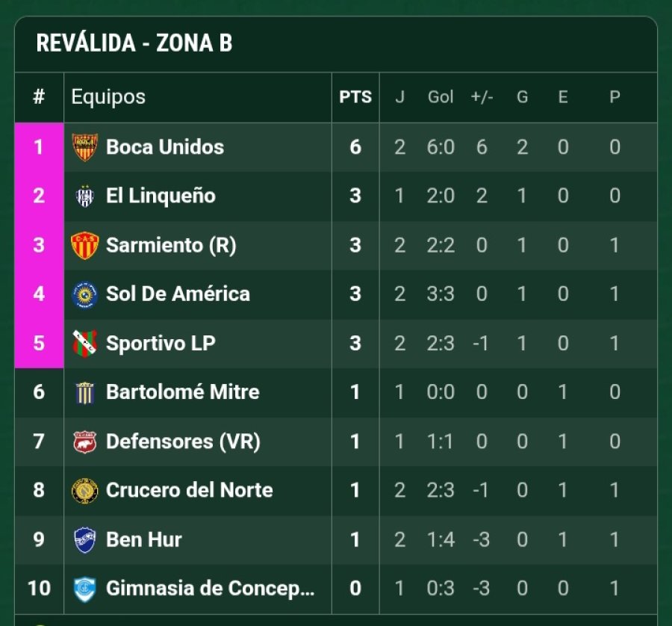Select the Defensores (VR) crest

click(84, 441)
